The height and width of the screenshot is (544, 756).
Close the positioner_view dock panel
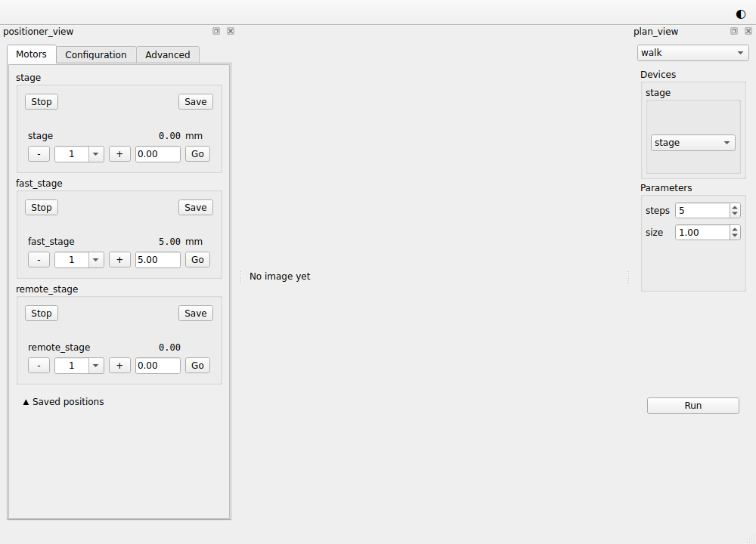pos(231,31)
